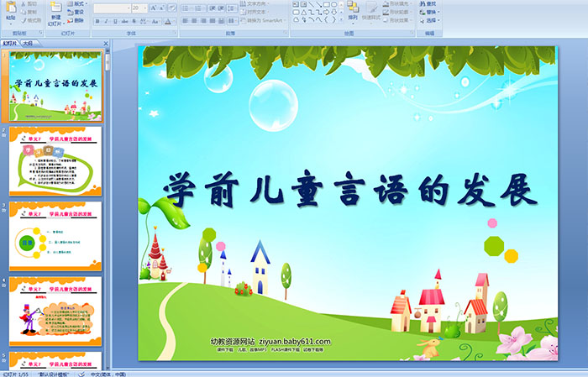Image resolution: width=588 pixels, height=377 pixels.
Task: Open the Character Spacing (AV) dropdown
Action: [x=144, y=21]
